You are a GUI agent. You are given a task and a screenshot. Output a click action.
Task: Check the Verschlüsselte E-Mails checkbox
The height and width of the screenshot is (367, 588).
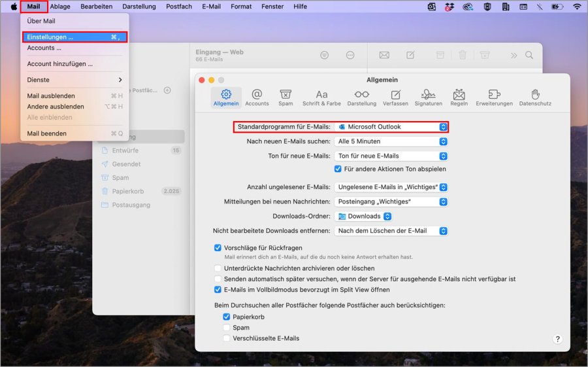coord(227,338)
